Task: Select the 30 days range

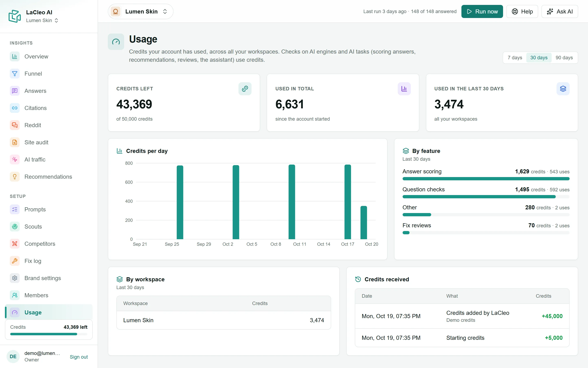Action: [539, 58]
